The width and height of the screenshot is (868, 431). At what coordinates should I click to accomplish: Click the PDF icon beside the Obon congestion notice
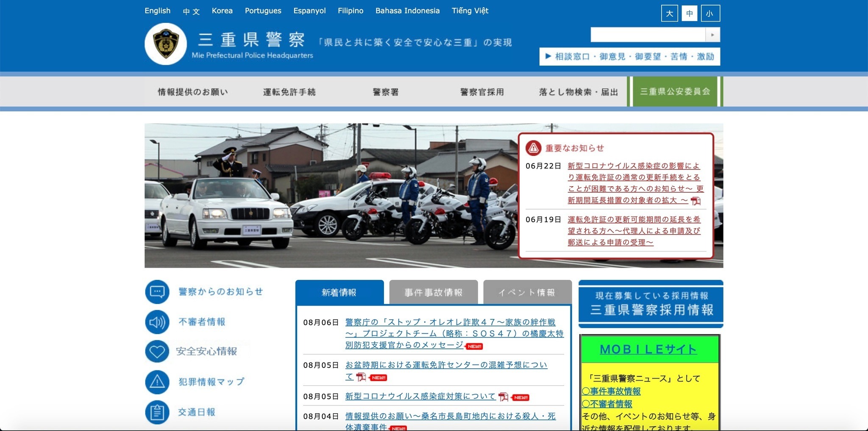pos(361,377)
